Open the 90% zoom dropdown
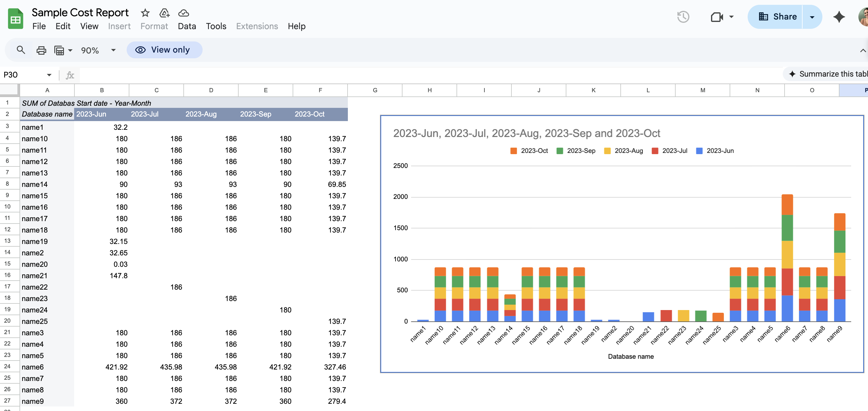 point(98,50)
